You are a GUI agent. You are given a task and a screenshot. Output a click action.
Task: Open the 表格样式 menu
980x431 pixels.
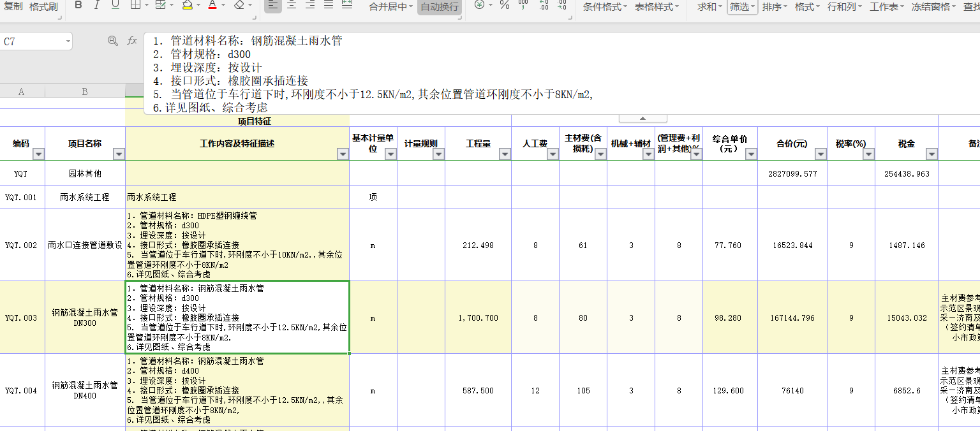657,7
